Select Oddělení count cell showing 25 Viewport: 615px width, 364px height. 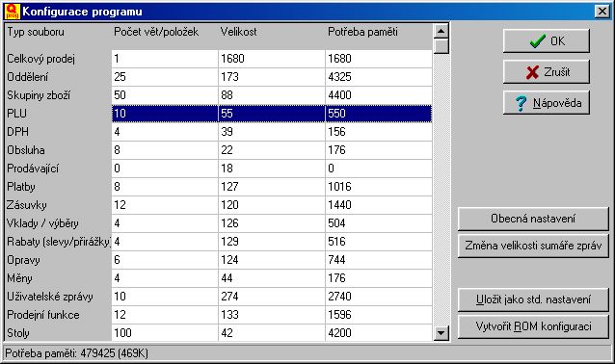coord(165,77)
